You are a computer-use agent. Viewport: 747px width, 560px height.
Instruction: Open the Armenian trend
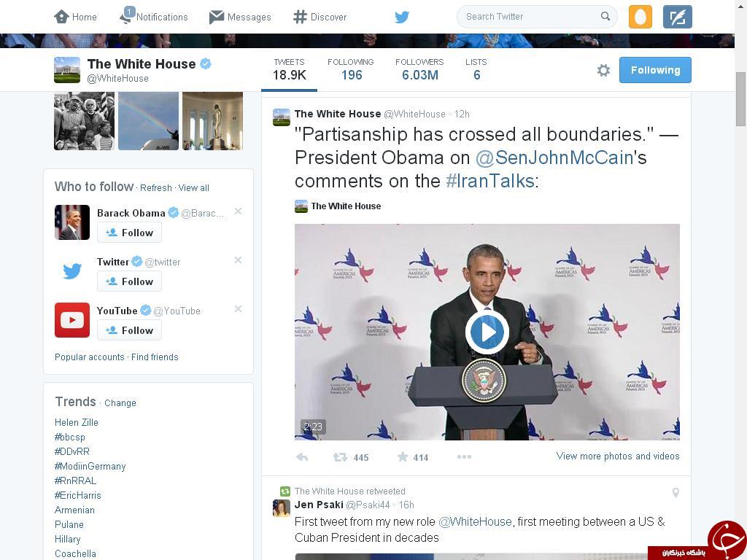coord(74,510)
